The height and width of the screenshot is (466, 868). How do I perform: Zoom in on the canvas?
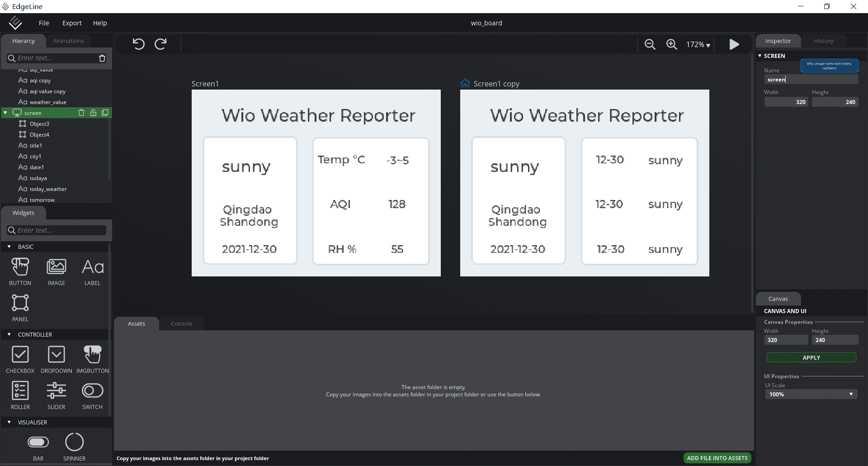(x=671, y=44)
